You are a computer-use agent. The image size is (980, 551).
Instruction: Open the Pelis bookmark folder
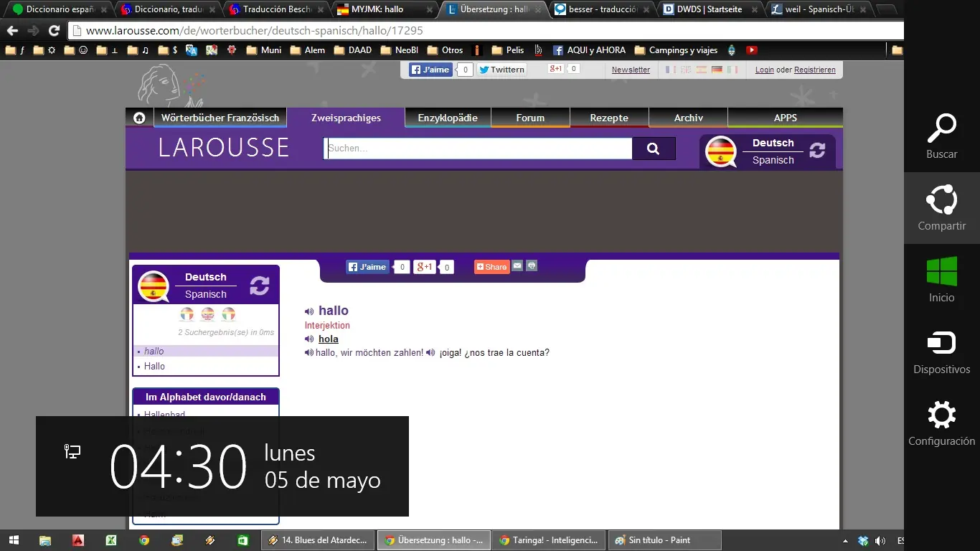pyautogui.click(x=508, y=50)
